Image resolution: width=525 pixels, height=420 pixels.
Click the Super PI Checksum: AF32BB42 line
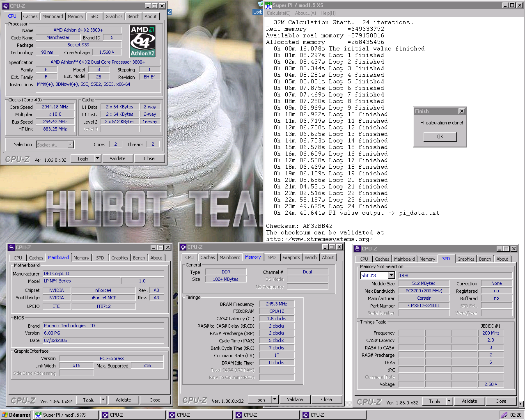click(x=299, y=226)
